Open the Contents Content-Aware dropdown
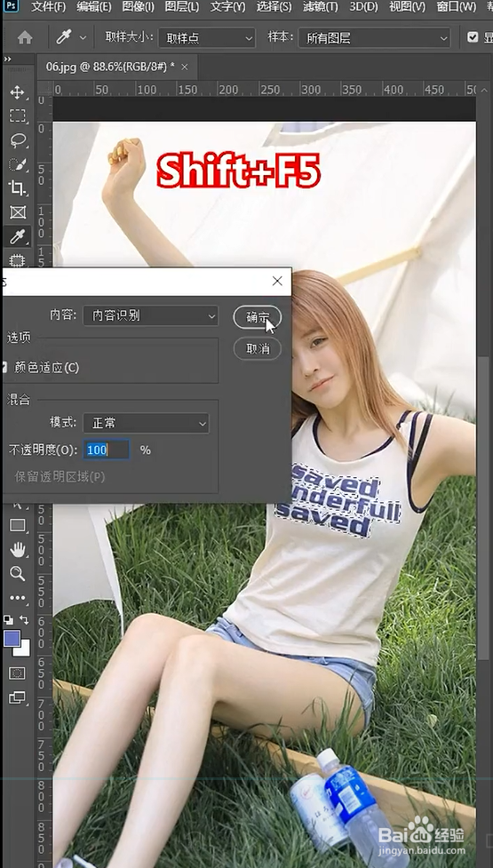The width and height of the screenshot is (493, 868). click(150, 315)
